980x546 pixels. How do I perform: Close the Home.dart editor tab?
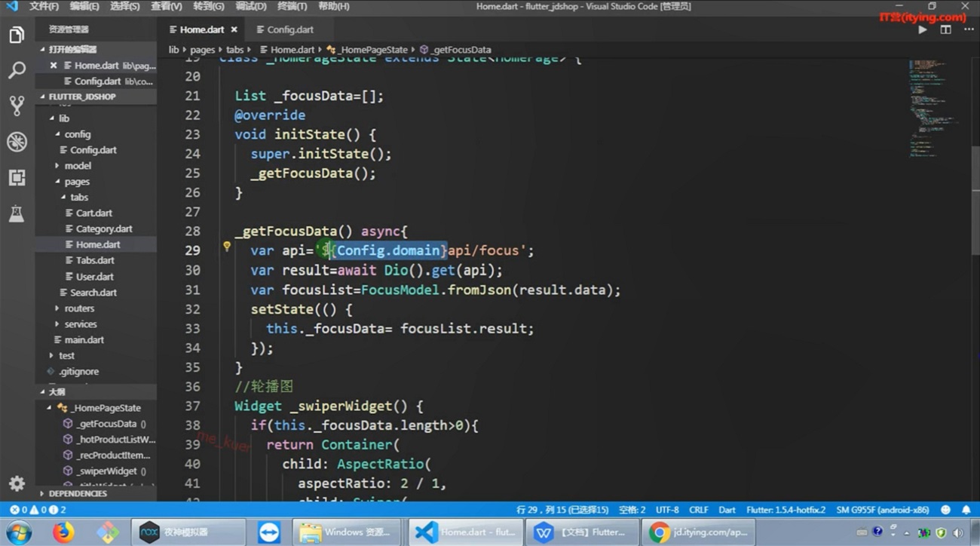pos(234,29)
